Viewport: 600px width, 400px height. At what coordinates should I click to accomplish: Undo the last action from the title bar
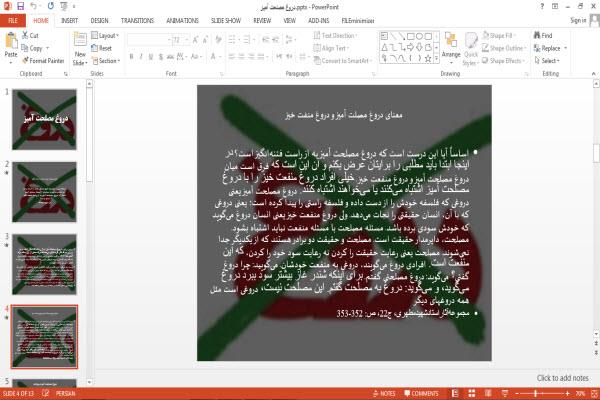pyautogui.click(x=34, y=6)
